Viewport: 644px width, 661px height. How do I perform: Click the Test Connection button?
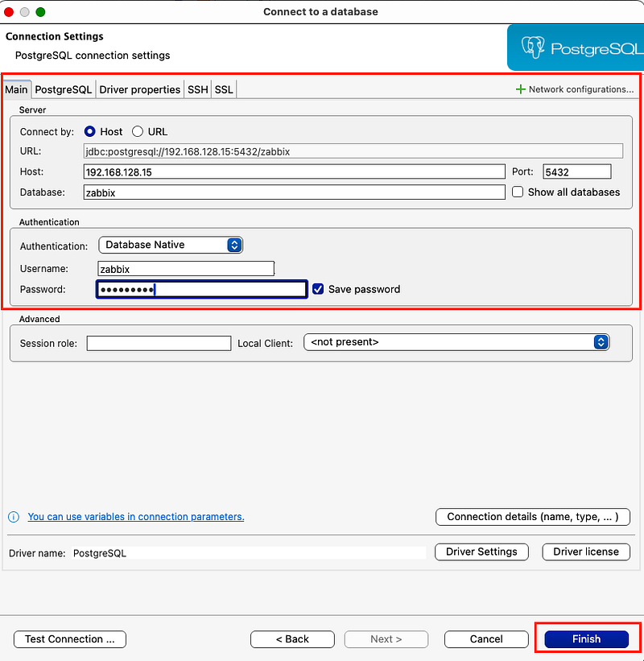(70, 639)
